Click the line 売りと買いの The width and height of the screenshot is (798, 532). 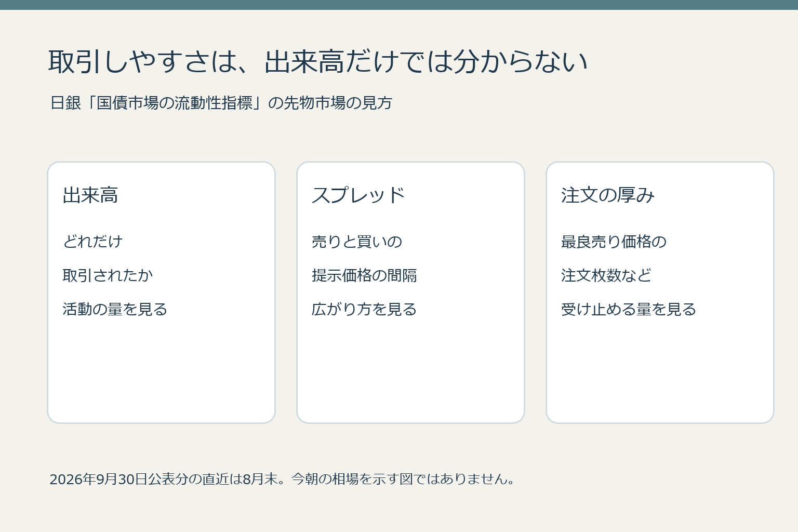357,242
